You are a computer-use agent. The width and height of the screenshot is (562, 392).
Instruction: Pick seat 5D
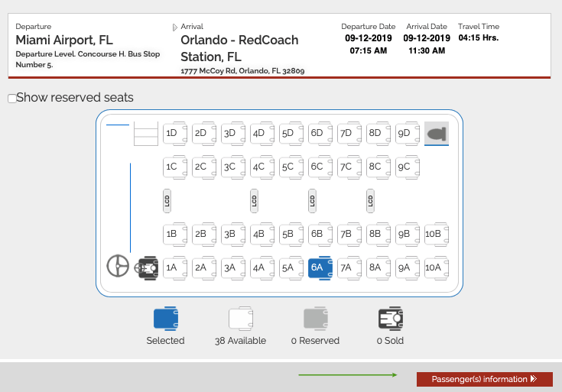pos(291,134)
